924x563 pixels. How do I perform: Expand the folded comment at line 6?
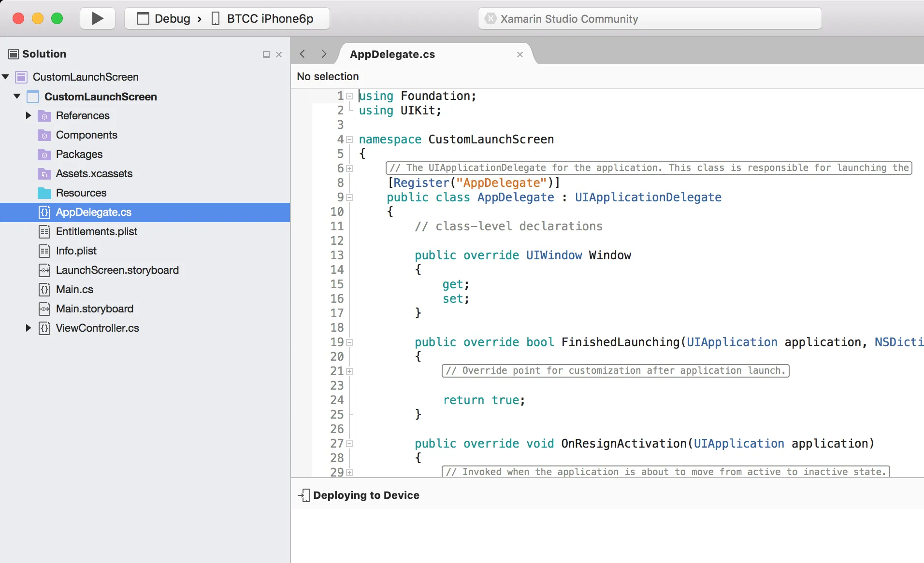point(349,169)
